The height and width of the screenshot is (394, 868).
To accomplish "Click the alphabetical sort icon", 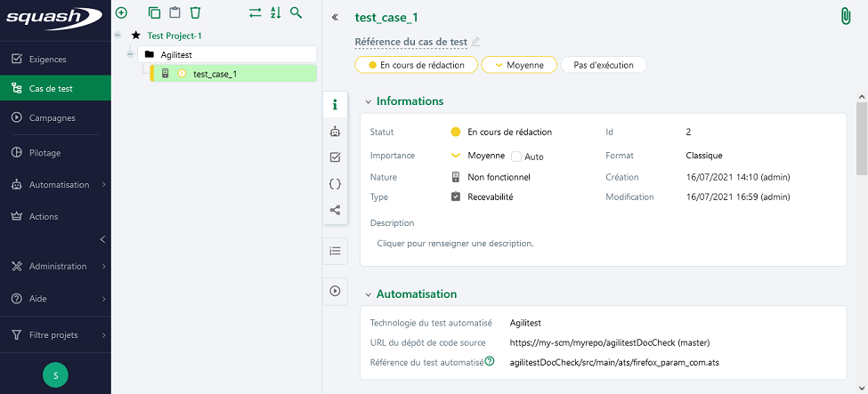I will [275, 13].
